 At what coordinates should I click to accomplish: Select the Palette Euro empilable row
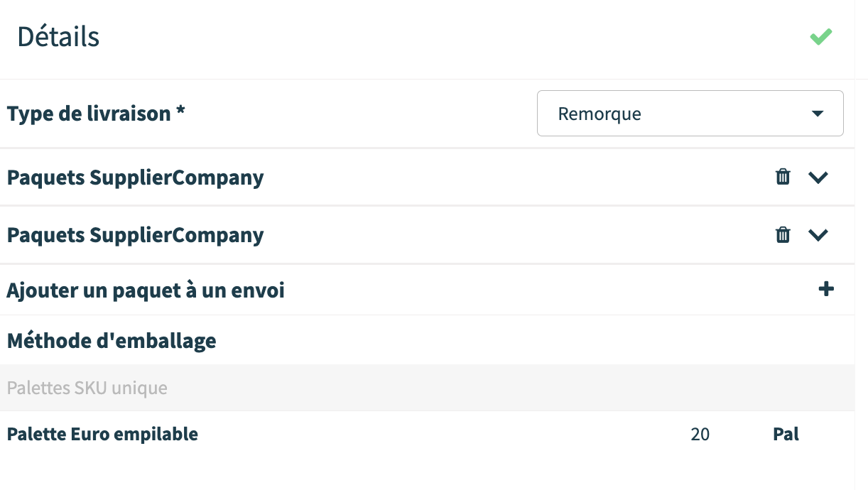tap(427, 434)
